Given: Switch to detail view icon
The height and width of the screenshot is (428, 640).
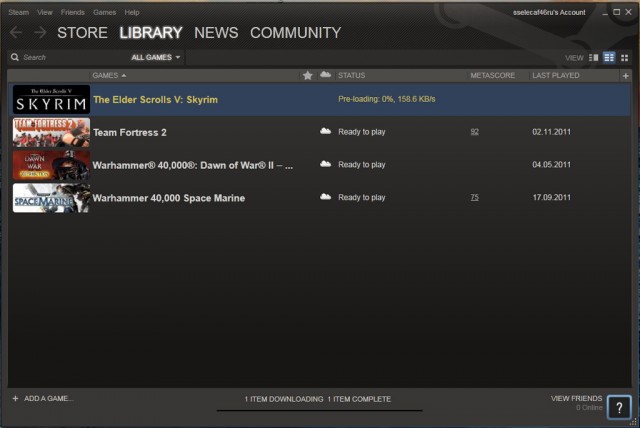Looking at the screenshot, I should click(593, 58).
